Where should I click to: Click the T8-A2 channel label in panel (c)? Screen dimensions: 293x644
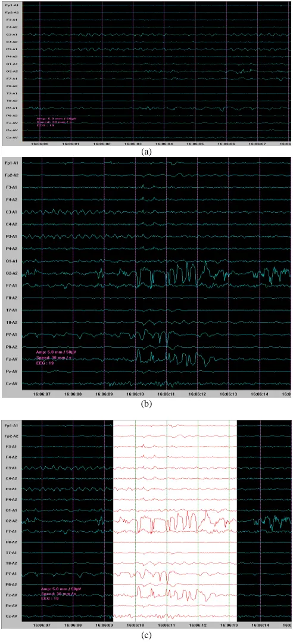click(x=11, y=563)
